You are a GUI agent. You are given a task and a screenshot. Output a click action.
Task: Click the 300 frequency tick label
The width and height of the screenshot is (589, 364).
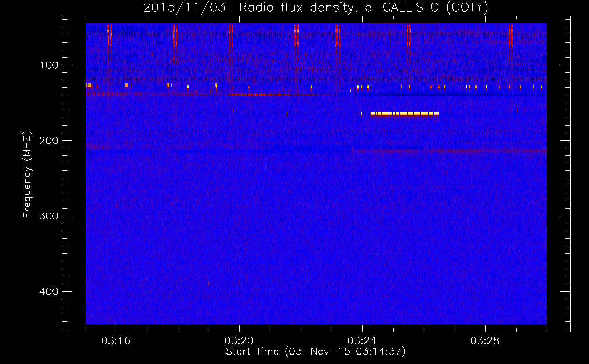(x=49, y=216)
